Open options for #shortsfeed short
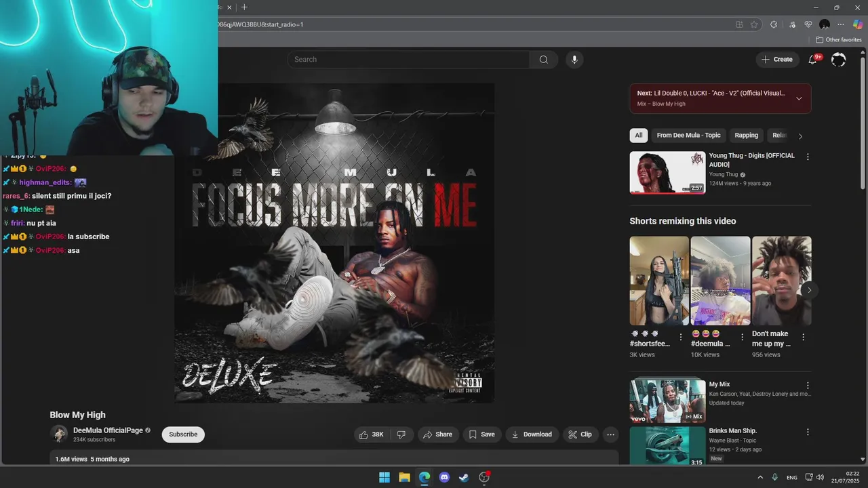 point(681,337)
